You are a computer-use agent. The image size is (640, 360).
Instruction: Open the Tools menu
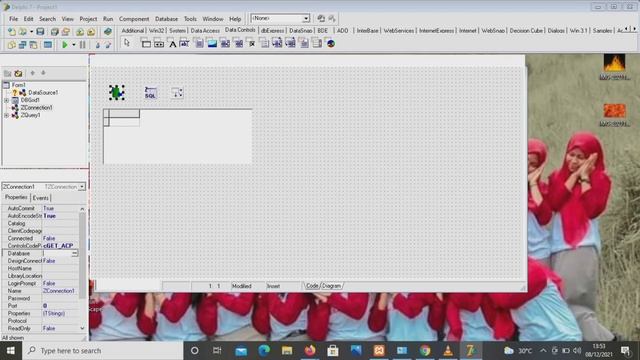[190, 19]
